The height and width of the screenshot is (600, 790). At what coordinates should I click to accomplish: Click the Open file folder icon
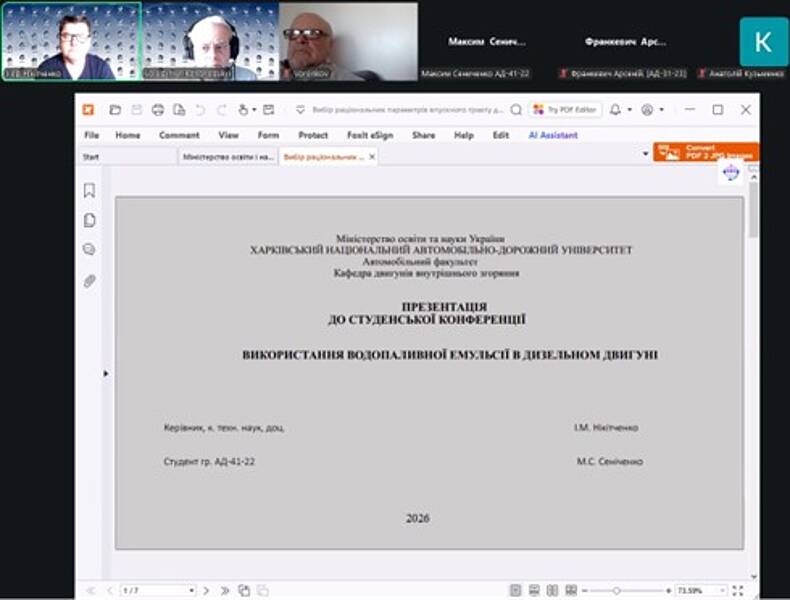coord(115,110)
